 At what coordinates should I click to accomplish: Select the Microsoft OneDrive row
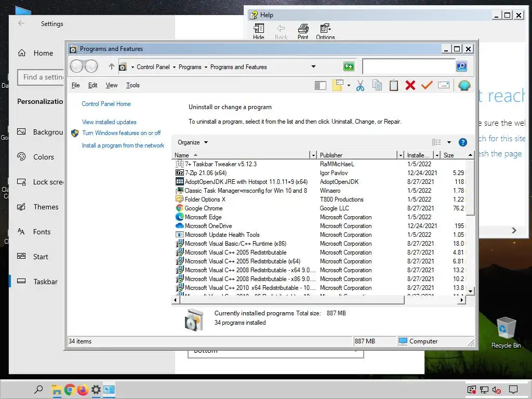320,226
